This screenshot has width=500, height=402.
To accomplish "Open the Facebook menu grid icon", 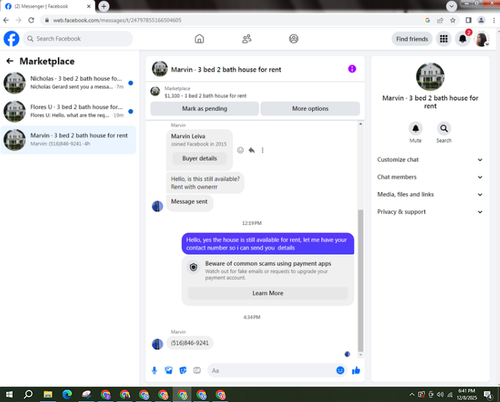I will [x=444, y=39].
